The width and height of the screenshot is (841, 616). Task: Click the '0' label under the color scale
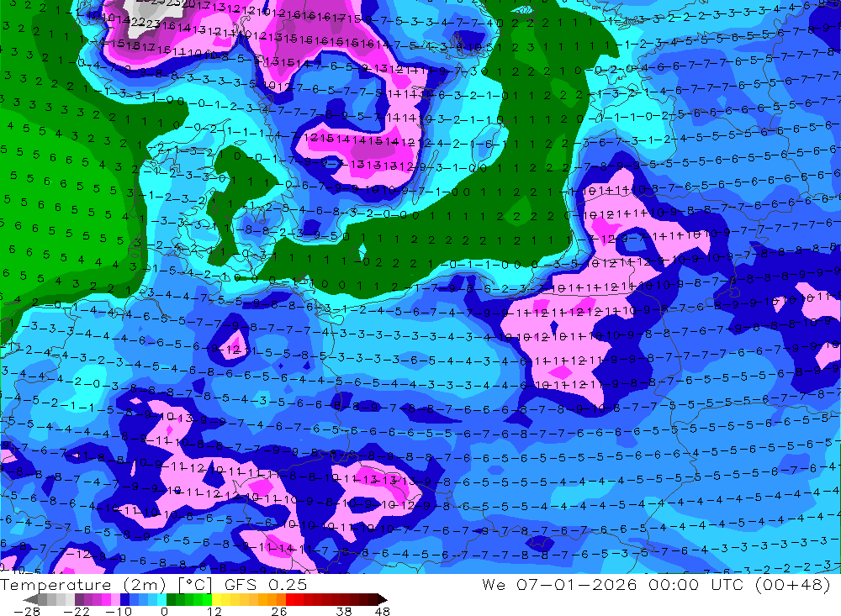165,611
